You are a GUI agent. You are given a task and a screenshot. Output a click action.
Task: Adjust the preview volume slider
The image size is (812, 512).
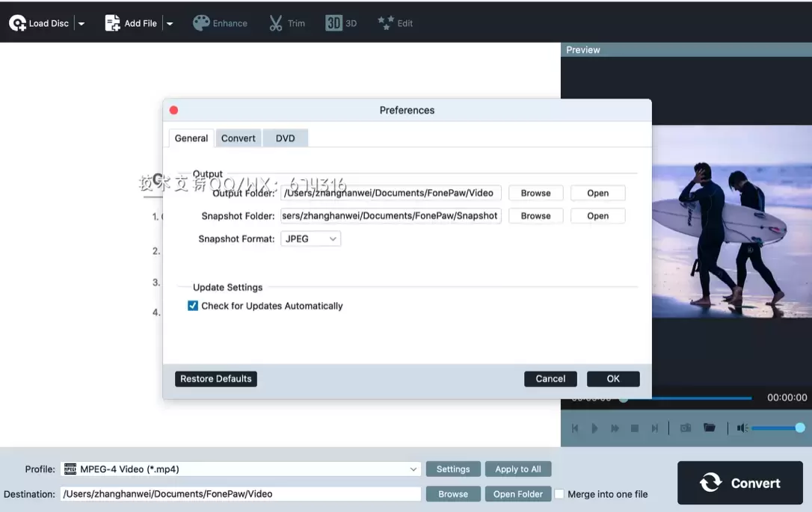tap(776, 428)
